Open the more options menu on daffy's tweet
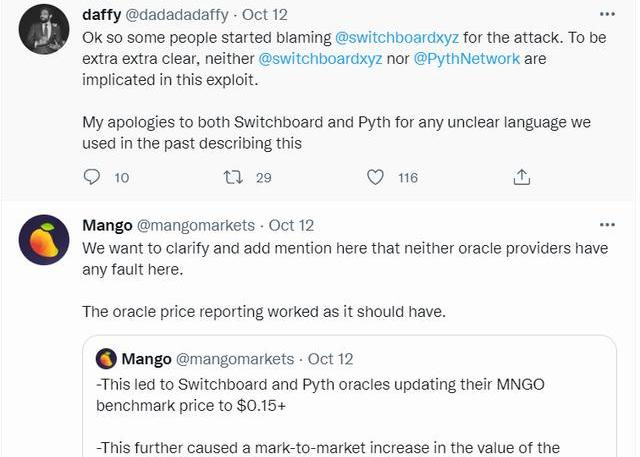The height and width of the screenshot is (457, 640). pos(607,14)
